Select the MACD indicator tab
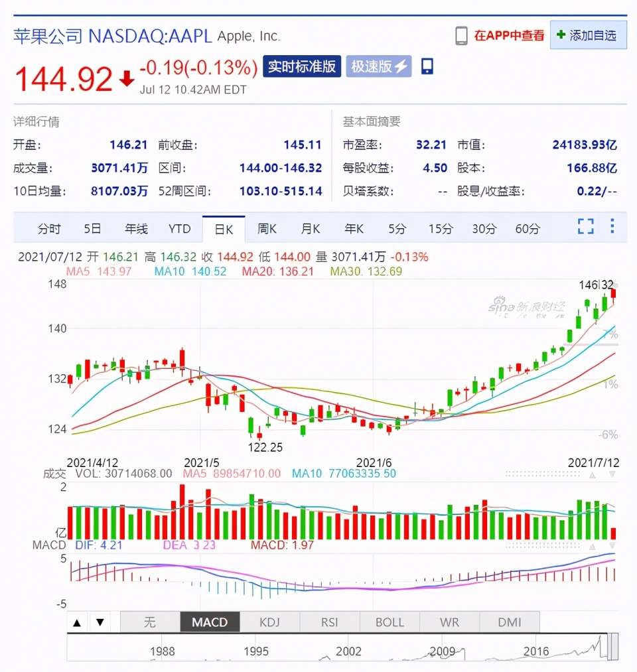Viewport: 637px width, 672px height. 210,622
